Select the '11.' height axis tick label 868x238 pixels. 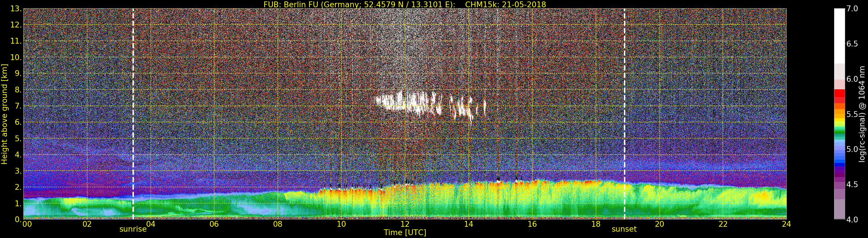16,41
